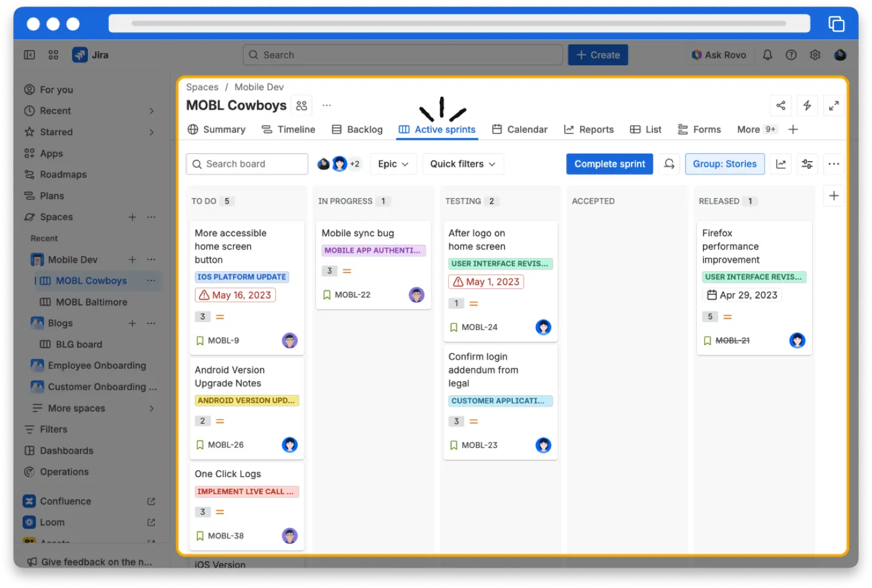The height and width of the screenshot is (588, 872).
Task: Switch to List tab
Action: pyautogui.click(x=646, y=130)
